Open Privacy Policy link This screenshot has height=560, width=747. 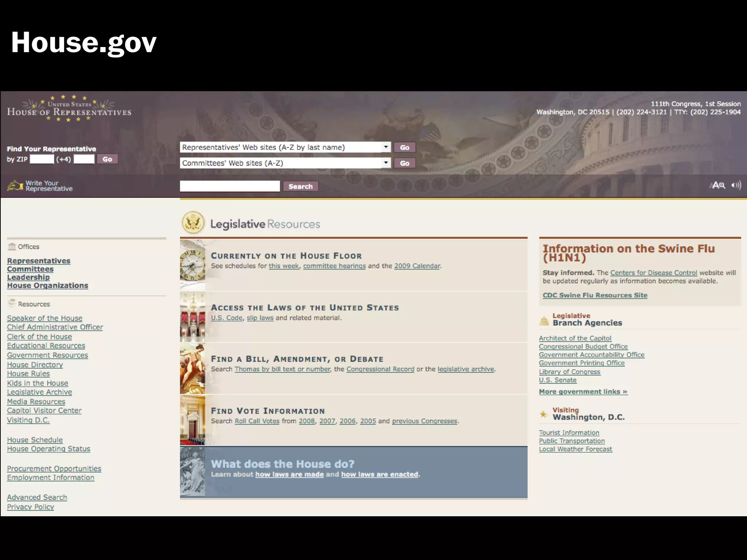[31, 507]
